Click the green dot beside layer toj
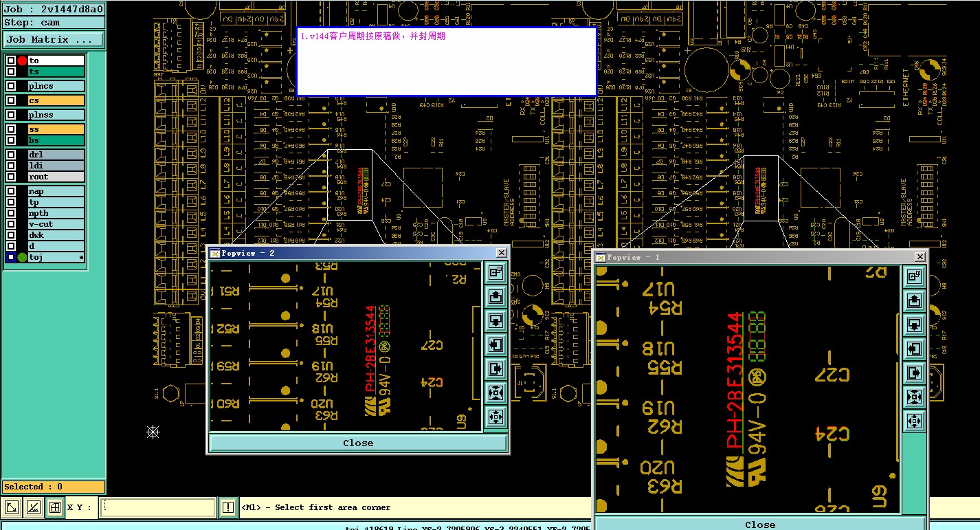Viewport: 980px width, 530px height. (22, 257)
